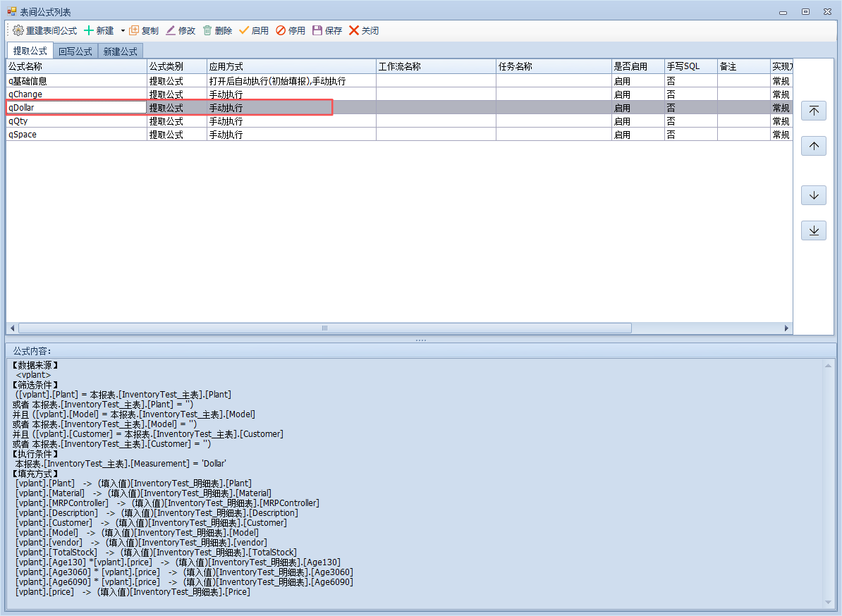
Task: Open the dropdown arrow next to 新建
Action: click(123, 30)
